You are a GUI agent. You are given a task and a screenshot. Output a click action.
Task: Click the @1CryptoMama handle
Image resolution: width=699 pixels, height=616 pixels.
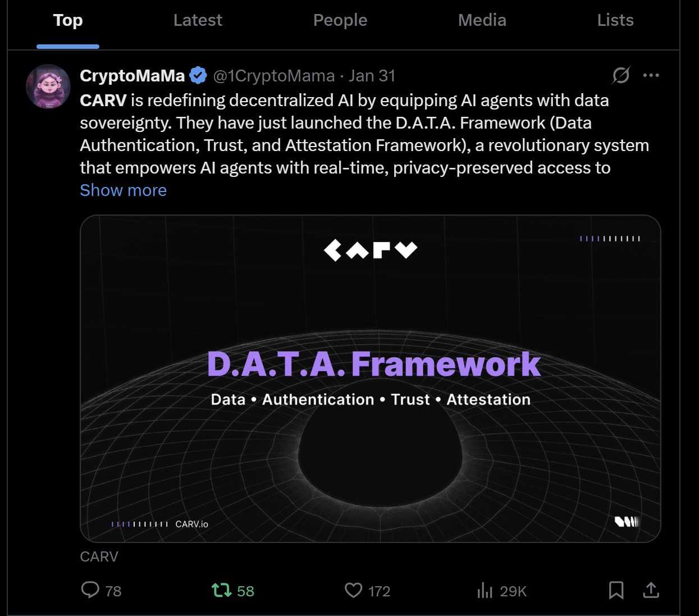pyautogui.click(x=274, y=76)
